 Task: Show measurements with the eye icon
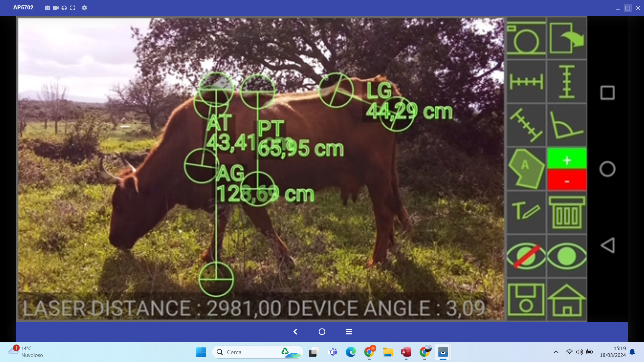[567, 256]
